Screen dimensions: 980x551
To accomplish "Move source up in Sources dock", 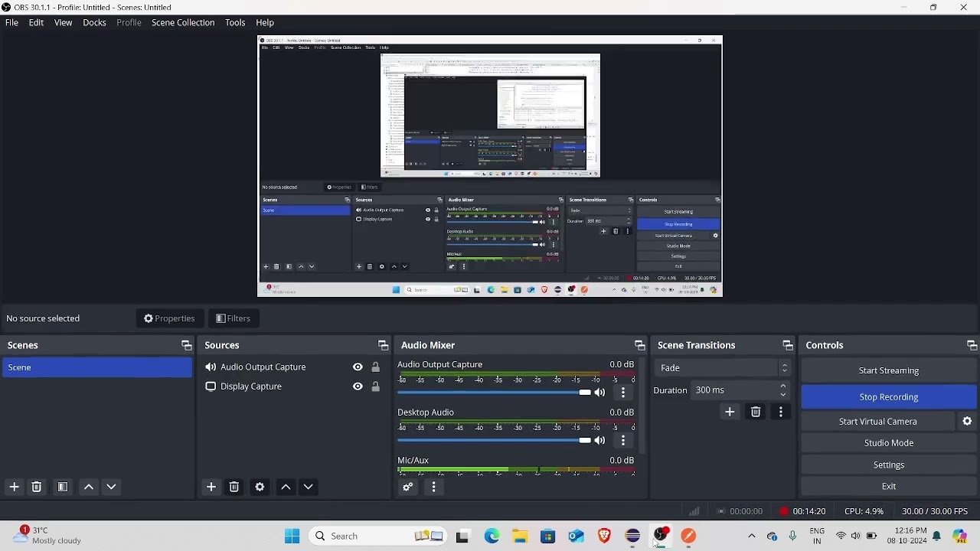I will (x=286, y=487).
